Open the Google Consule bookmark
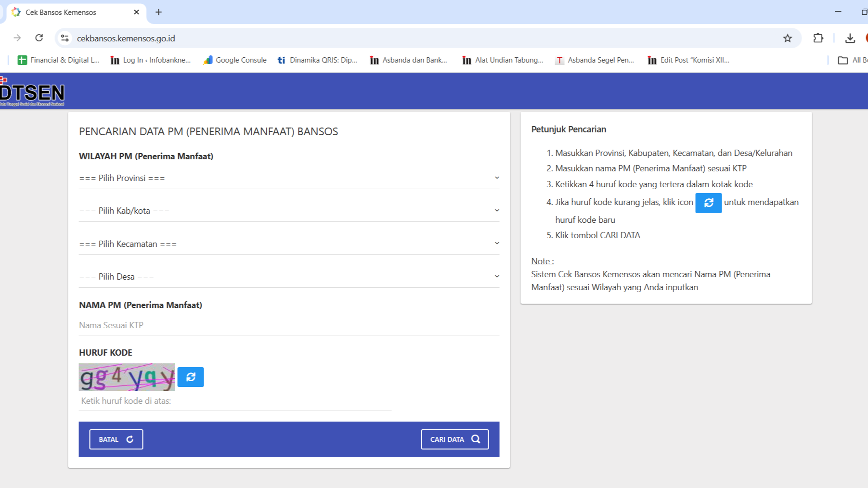 pos(235,60)
